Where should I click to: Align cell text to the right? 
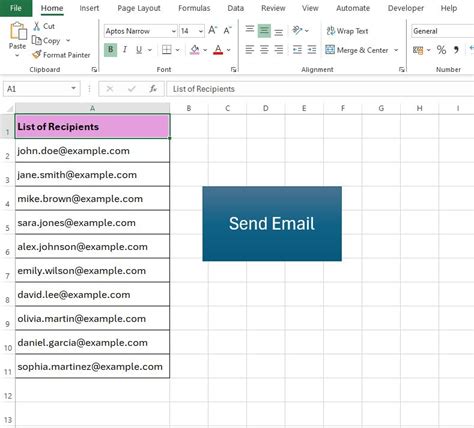(x=279, y=50)
